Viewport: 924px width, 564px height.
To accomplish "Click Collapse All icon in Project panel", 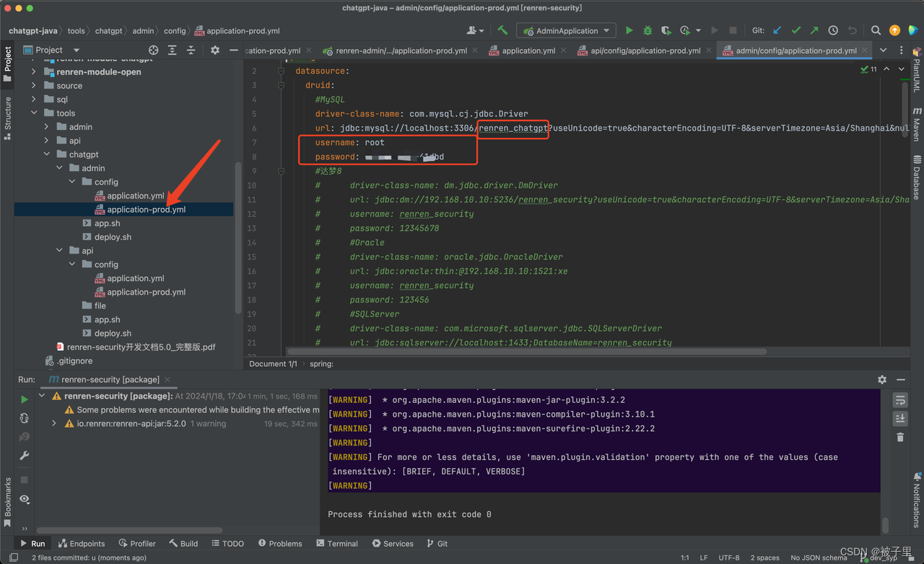I will [x=191, y=50].
